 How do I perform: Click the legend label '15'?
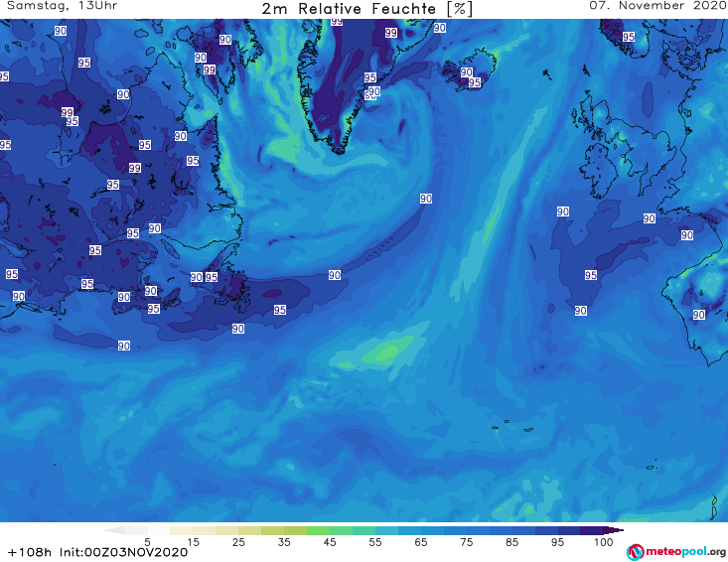click(193, 542)
